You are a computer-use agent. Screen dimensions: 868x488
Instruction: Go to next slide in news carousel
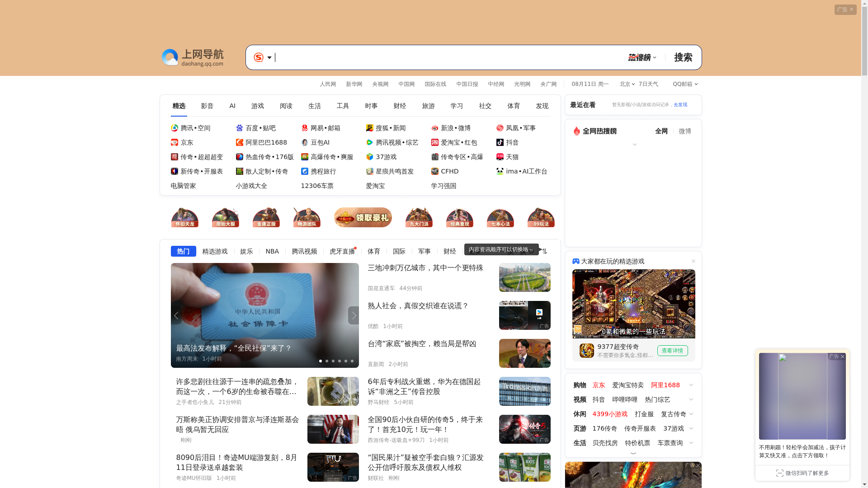click(354, 315)
